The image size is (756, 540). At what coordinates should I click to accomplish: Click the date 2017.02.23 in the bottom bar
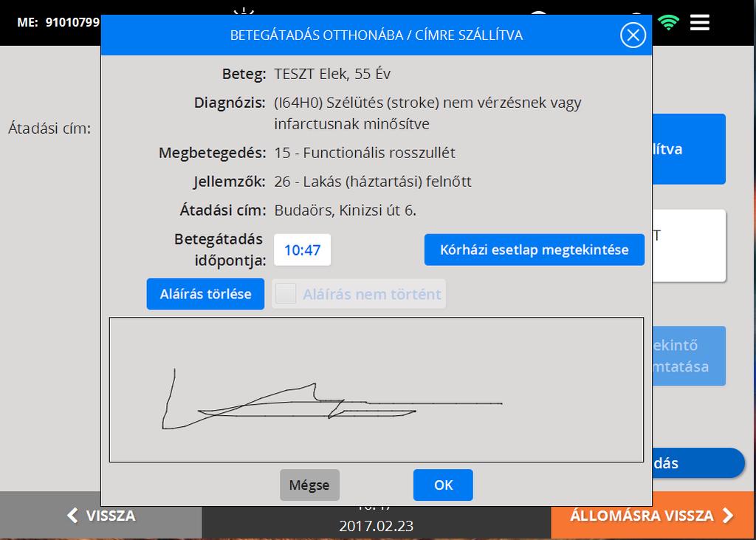coord(376,525)
